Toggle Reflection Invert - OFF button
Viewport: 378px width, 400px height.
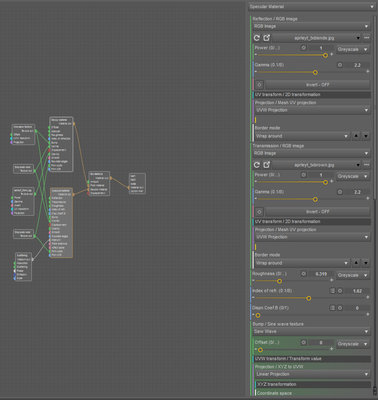[318, 85]
